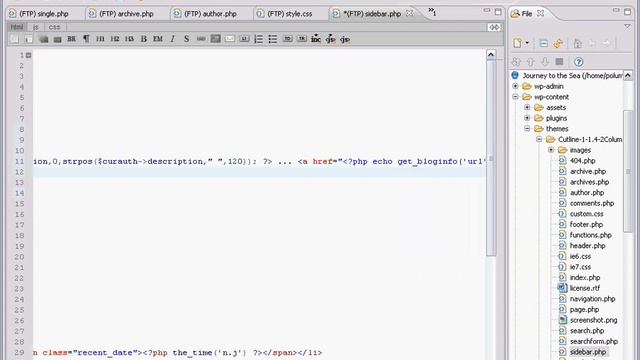Insert ordered numbered list

[258, 39]
